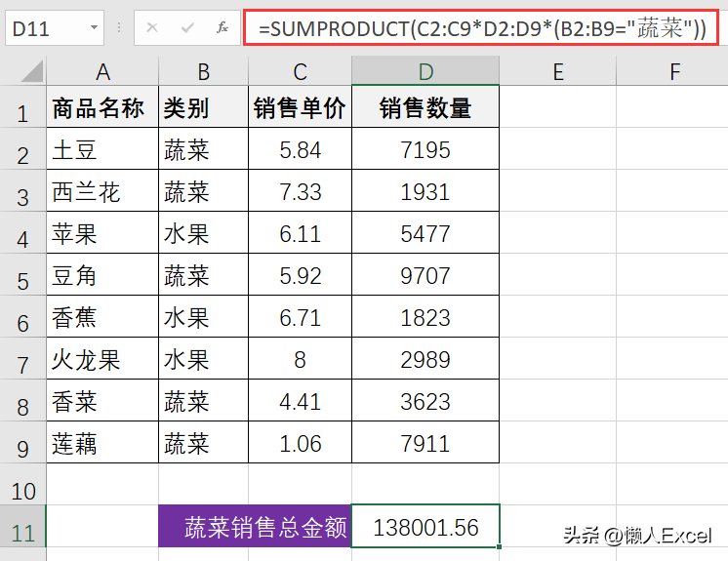Select row 9 header
This screenshot has height=561, width=728.
tap(22, 443)
